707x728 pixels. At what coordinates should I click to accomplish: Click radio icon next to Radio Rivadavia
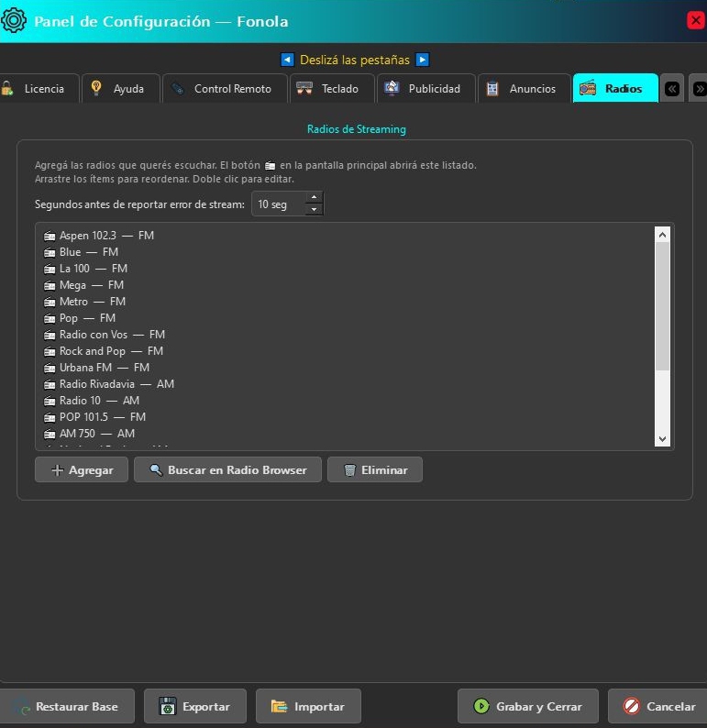50,384
